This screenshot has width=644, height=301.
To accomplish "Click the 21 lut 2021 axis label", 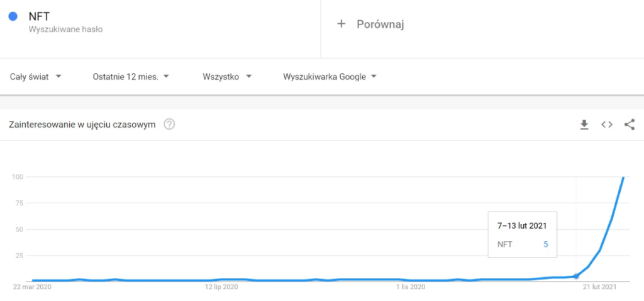I will coord(601,287).
